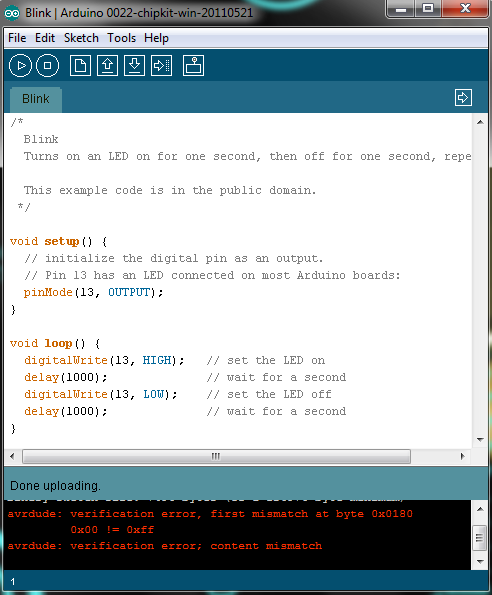The height and width of the screenshot is (595, 492).
Task: Click the editor horizontal scroll right arrow
Action: pos(462,456)
